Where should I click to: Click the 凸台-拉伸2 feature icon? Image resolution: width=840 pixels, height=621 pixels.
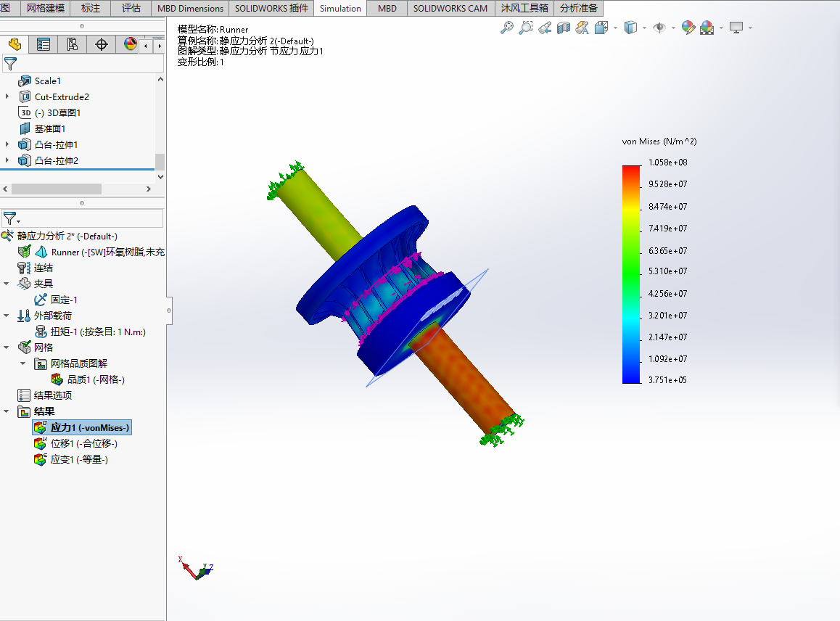(25, 160)
